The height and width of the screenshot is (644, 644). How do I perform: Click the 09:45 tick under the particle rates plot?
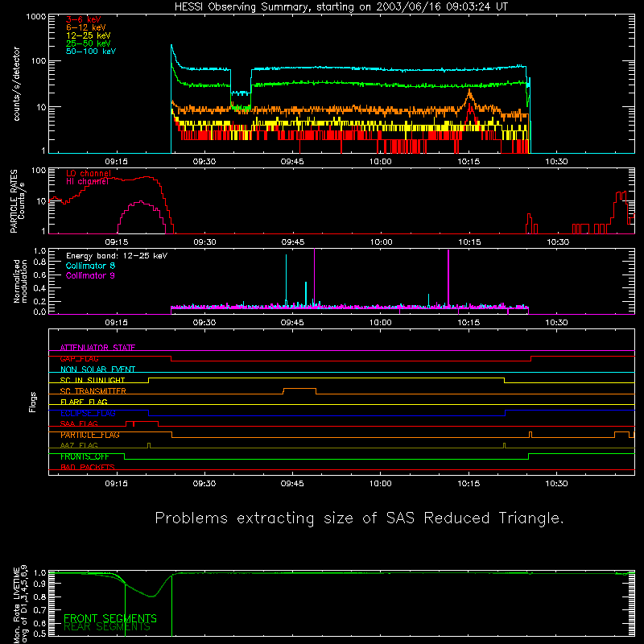pos(292,242)
